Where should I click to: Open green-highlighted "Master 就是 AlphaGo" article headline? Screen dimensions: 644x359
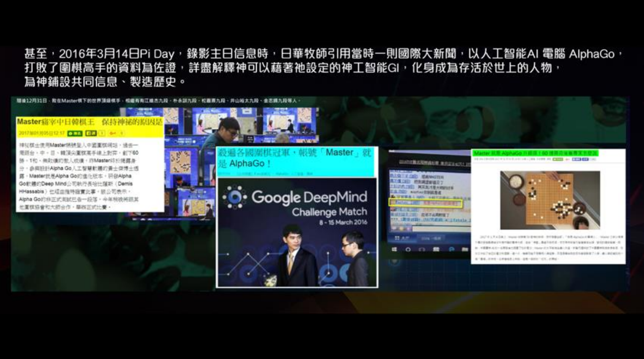coord(535,153)
